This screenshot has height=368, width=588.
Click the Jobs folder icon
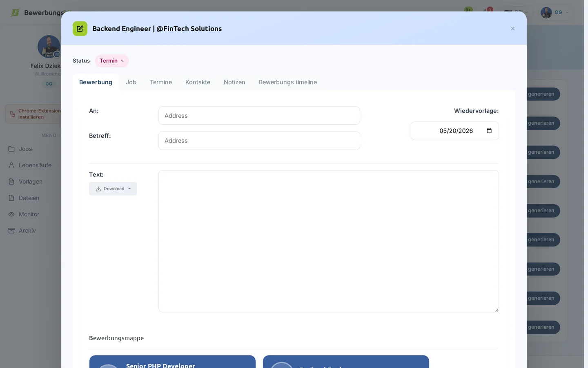pos(11,149)
